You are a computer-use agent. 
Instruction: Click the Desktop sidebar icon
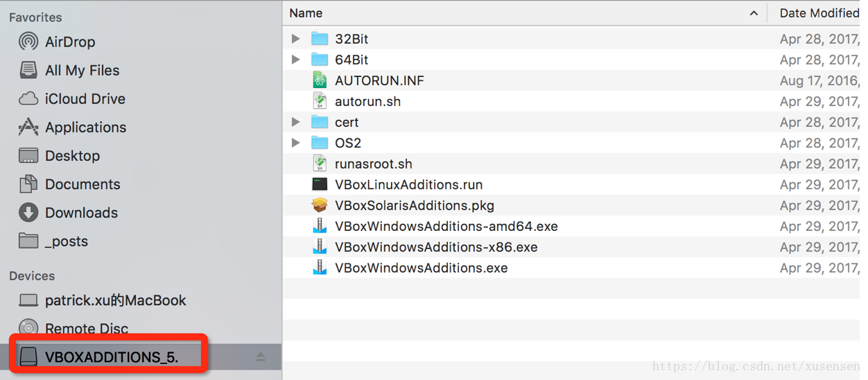[x=28, y=155]
